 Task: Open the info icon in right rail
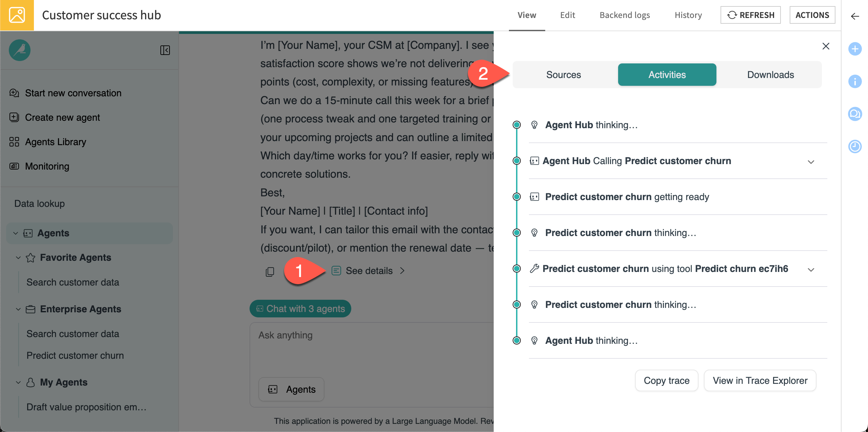pos(855,81)
